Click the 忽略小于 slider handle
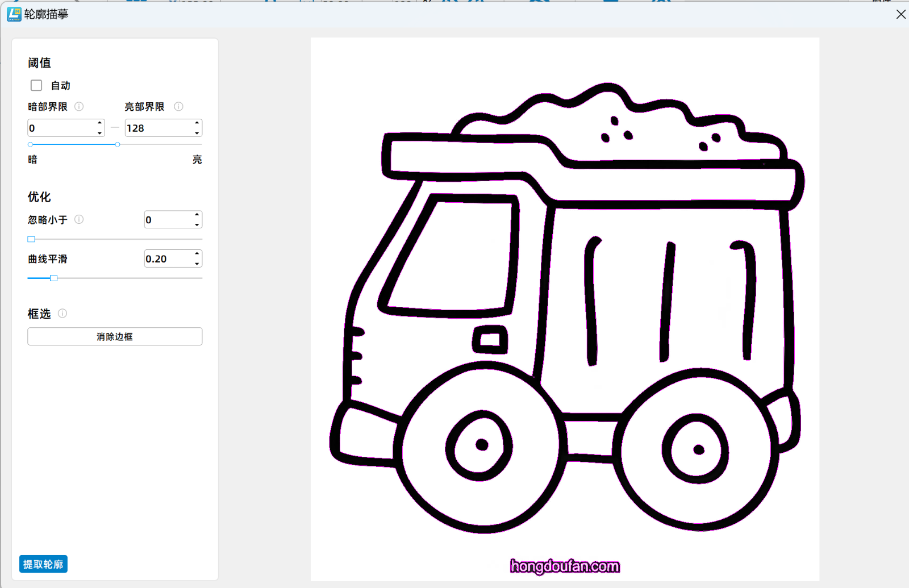 point(31,239)
